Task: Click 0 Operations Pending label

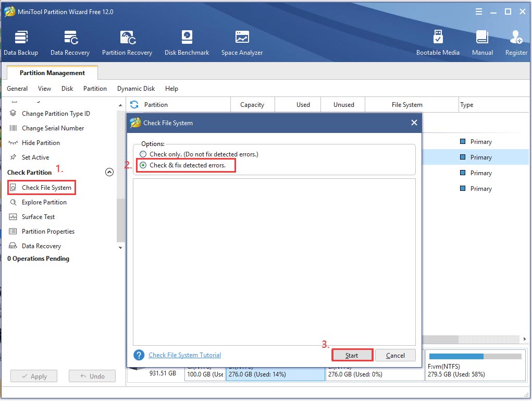Action: click(x=39, y=259)
